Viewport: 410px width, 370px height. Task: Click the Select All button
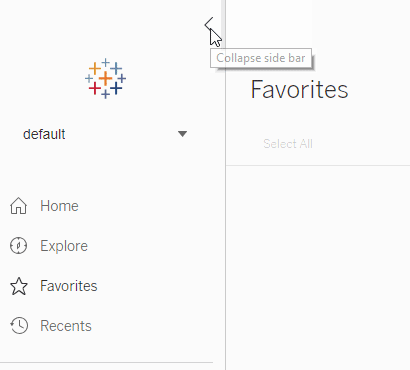(288, 144)
